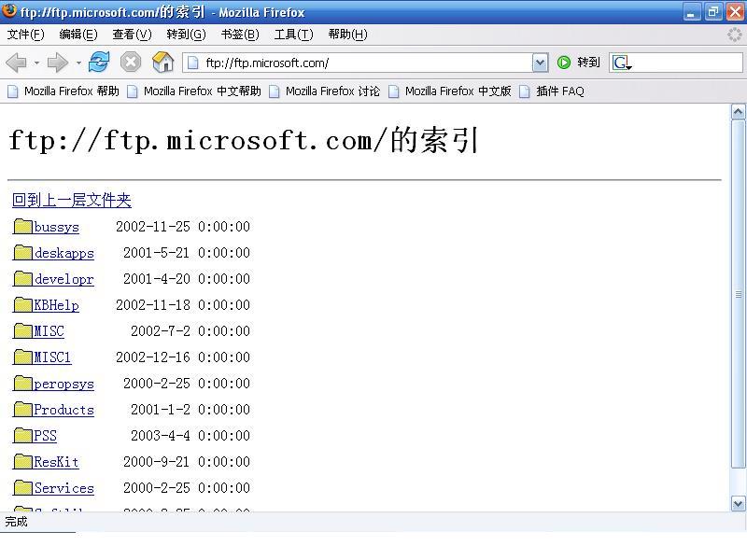Click the Stop loading icon
The height and width of the screenshot is (560, 747).
131,63
